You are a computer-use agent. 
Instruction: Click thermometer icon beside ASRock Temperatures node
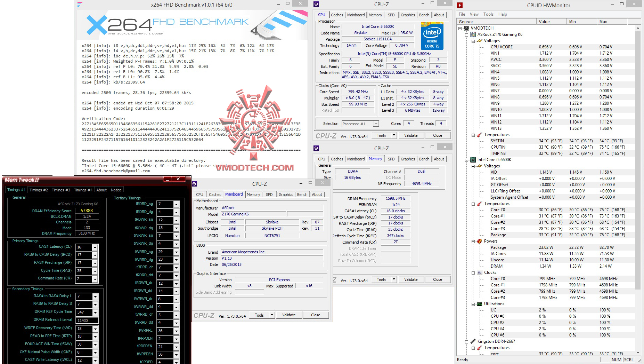[480, 135]
